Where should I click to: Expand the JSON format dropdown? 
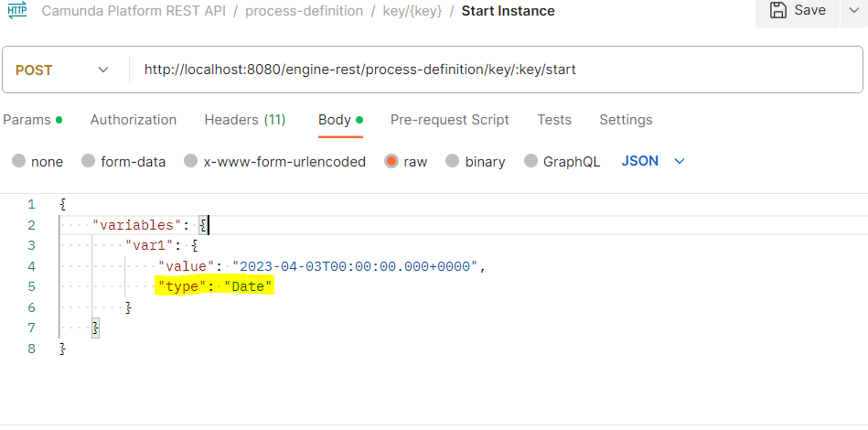tap(653, 161)
